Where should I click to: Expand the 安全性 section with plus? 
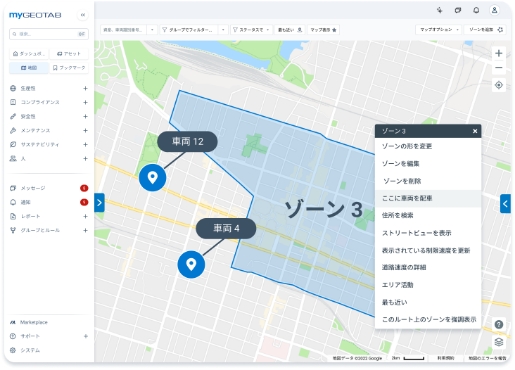[85, 116]
